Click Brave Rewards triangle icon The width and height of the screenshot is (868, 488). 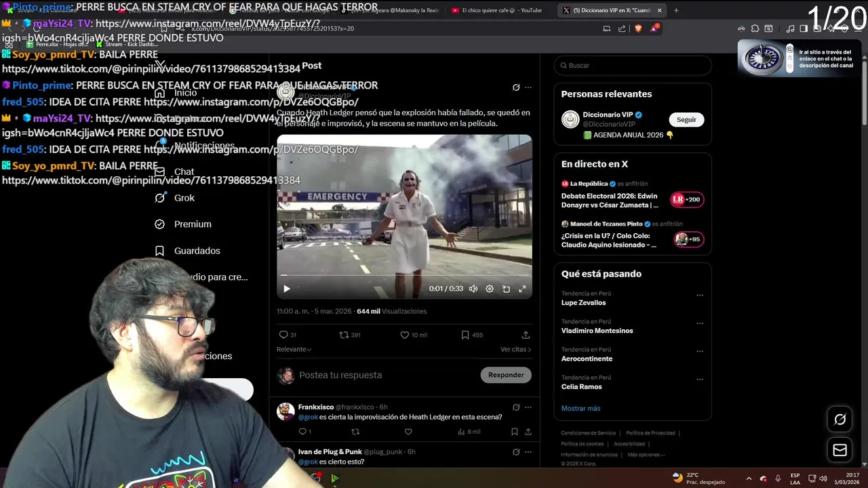click(x=654, y=28)
